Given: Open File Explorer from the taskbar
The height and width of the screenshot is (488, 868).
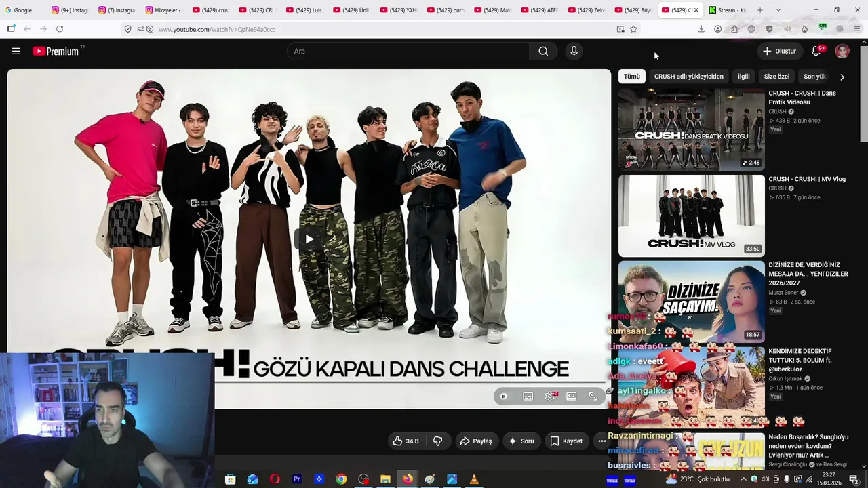Looking at the screenshot, I should [385, 479].
